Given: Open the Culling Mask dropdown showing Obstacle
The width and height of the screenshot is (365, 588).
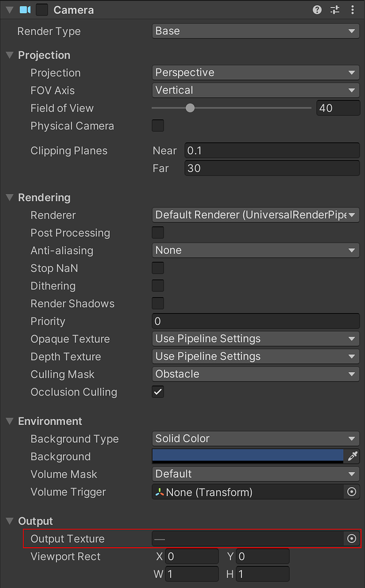Looking at the screenshot, I should 256,374.
